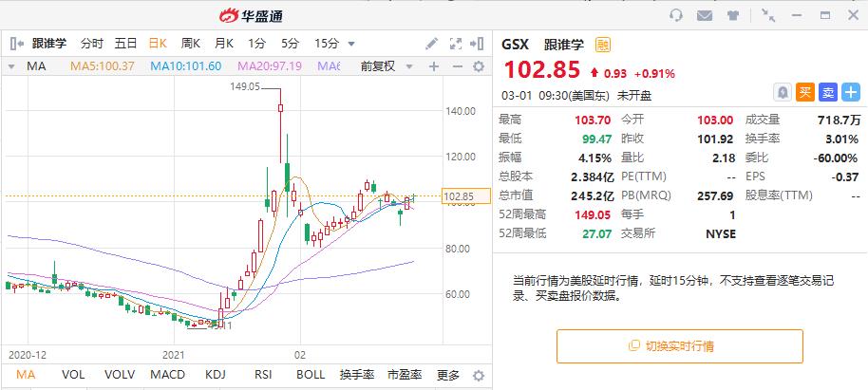Expand the MA indicator dropdown arrow
Viewport: 868px width, 390px height.
11,66
